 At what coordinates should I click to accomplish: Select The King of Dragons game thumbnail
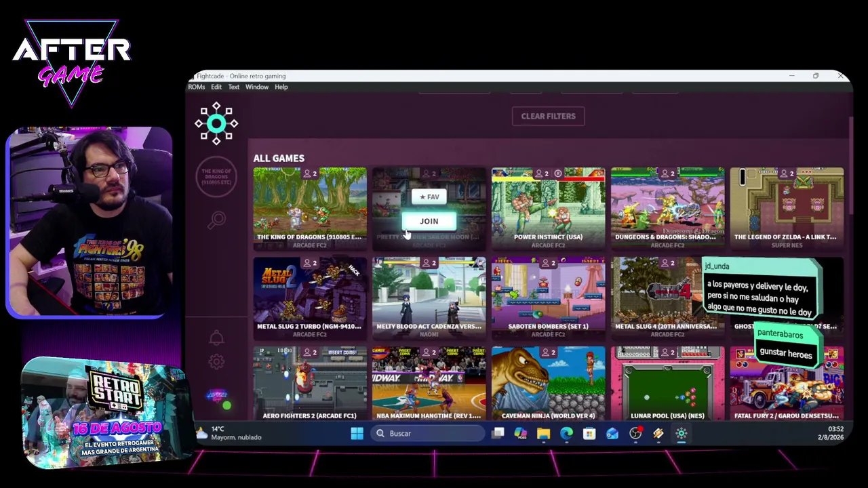310,208
